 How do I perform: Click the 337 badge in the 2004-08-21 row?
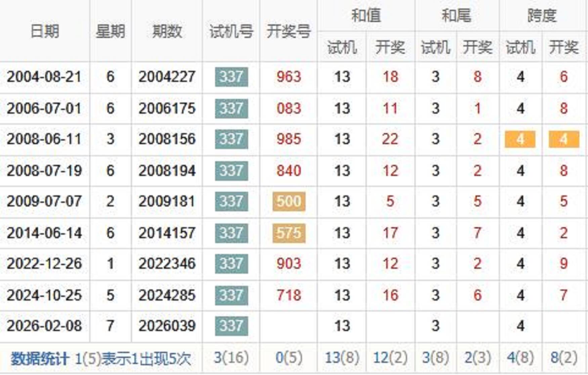(x=232, y=77)
